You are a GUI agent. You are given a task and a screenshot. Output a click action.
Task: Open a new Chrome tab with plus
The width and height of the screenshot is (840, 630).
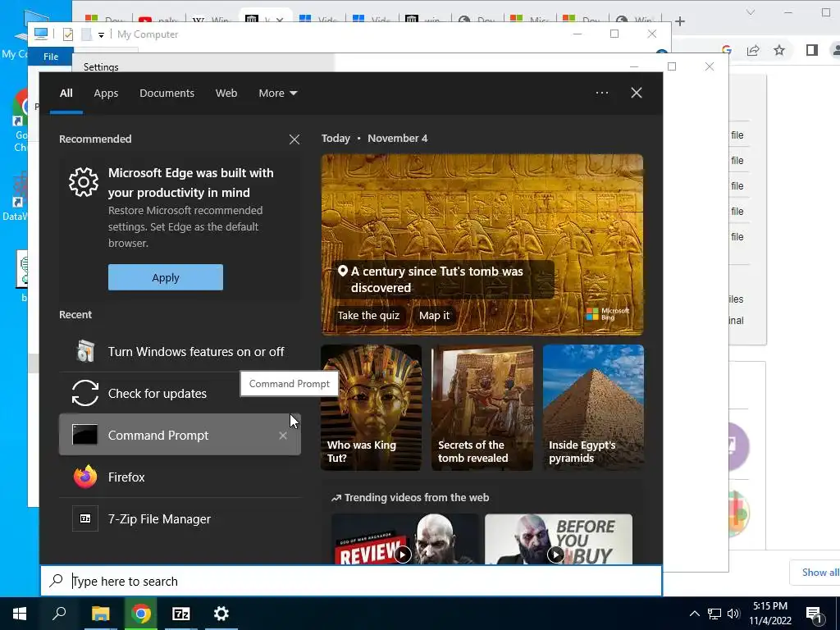coord(680,21)
